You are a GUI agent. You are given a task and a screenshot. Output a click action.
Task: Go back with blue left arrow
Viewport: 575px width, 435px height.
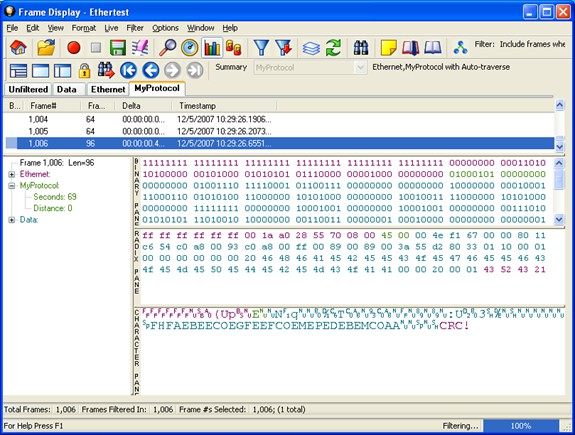[150, 70]
